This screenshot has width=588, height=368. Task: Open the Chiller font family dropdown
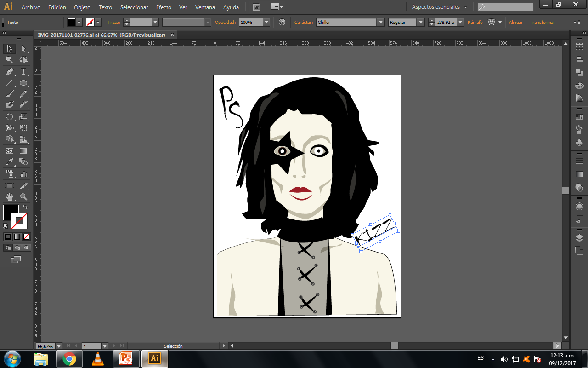(381, 22)
